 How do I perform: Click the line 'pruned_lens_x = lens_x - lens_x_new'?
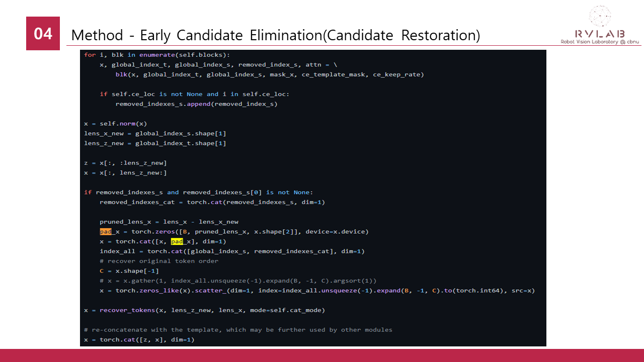(x=169, y=222)
